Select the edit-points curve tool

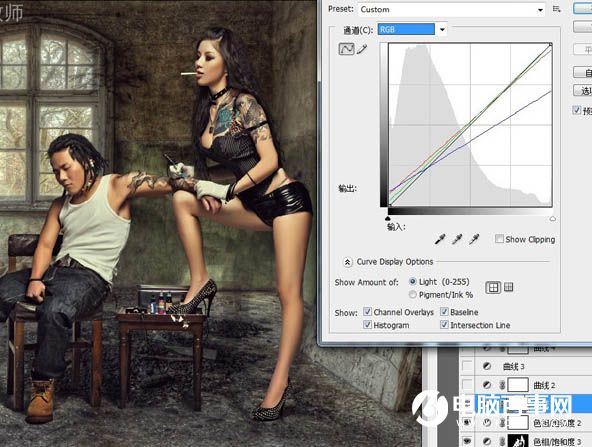pyautogui.click(x=346, y=49)
